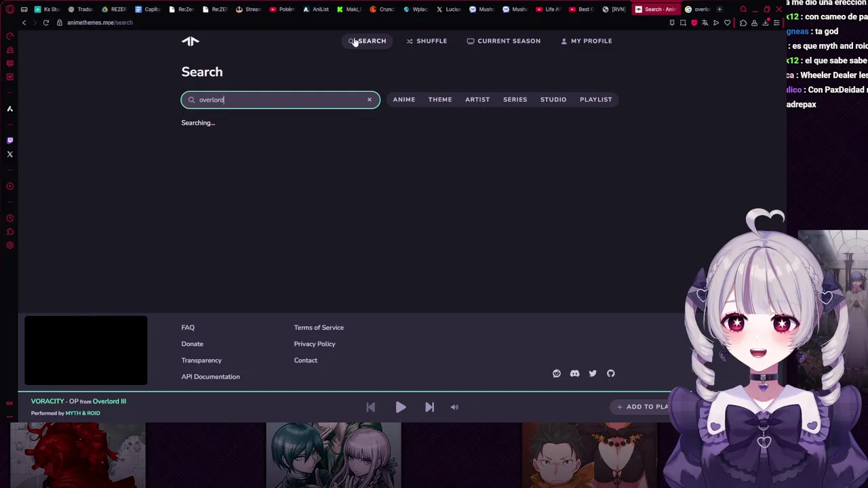
Task: Skip to previous track in player
Action: 371,407
